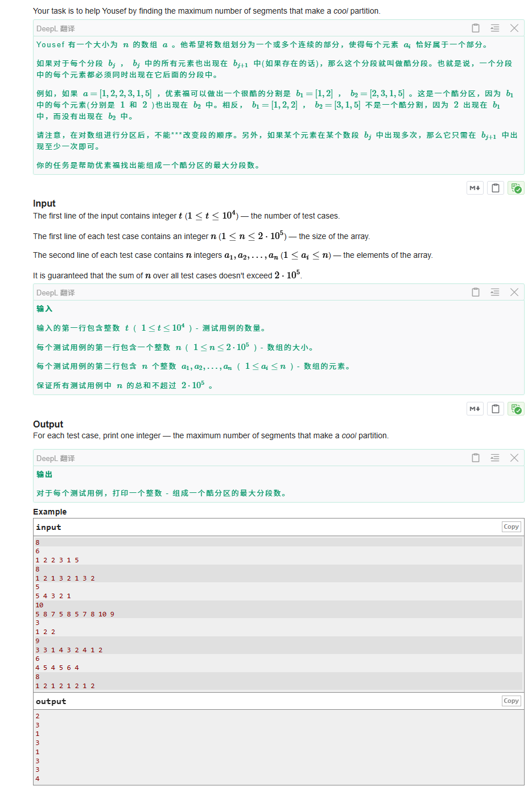This screenshot has height=794, width=532.
Task: Click the line 'The first line of each test case contains an integer n'
Action: pyautogui.click(x=201, y=236)
